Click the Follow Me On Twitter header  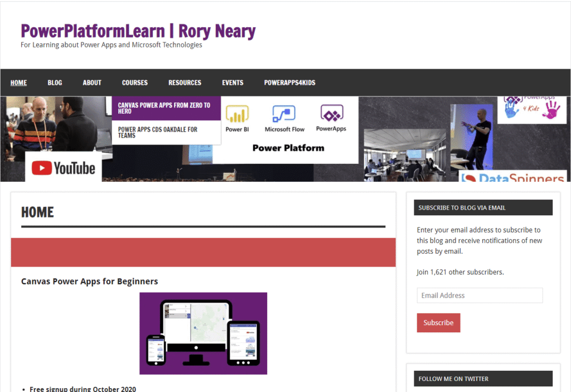(483, 379)
